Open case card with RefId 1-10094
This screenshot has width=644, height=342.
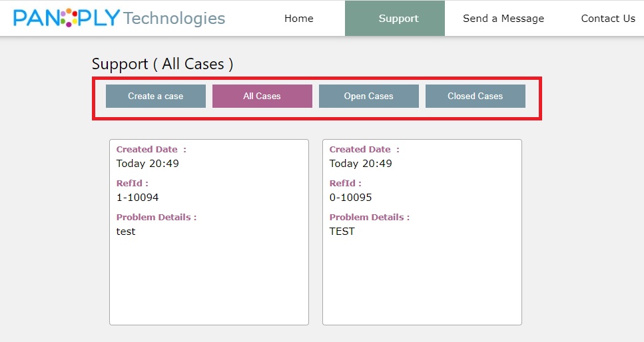[209, 232]
